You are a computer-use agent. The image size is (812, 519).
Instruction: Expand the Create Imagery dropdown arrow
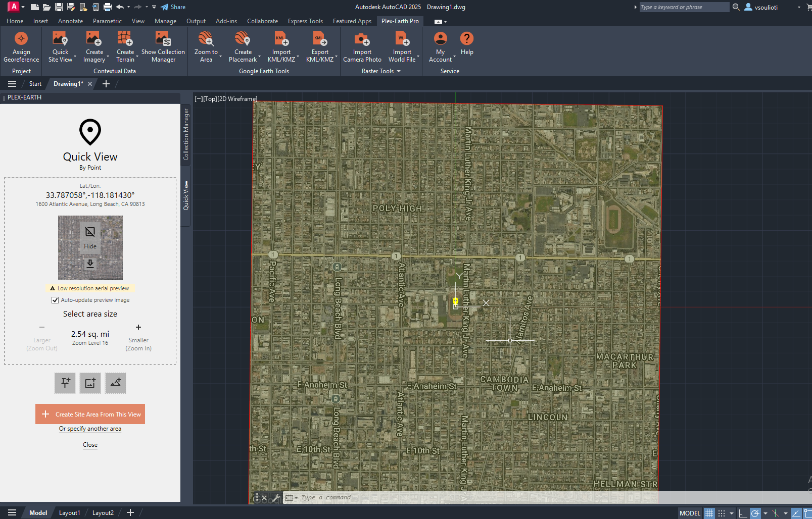108,57
